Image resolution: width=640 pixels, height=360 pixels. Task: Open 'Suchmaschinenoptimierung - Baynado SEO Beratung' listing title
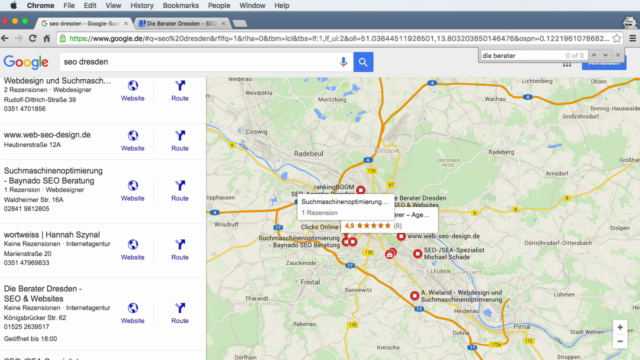coord(53,176)
